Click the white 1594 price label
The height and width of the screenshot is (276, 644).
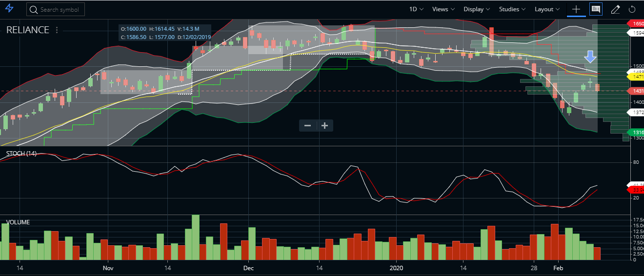pyautogui.click(x=636, y=33)
